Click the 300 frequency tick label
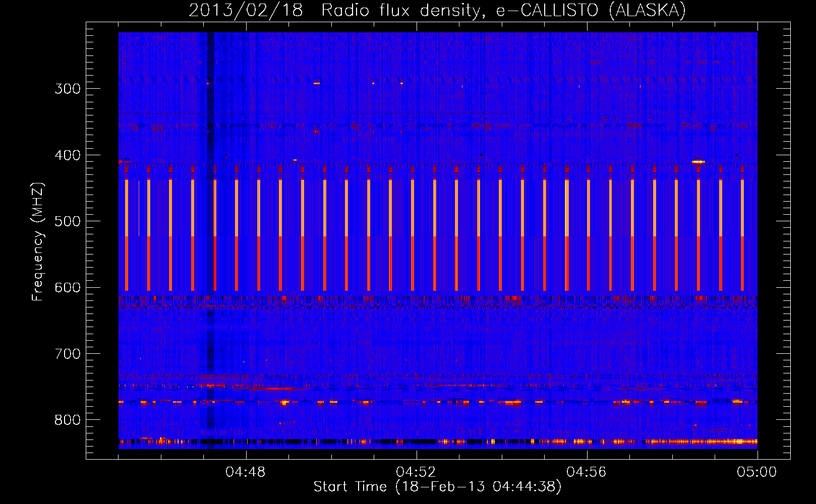 [x=68, y=89]
